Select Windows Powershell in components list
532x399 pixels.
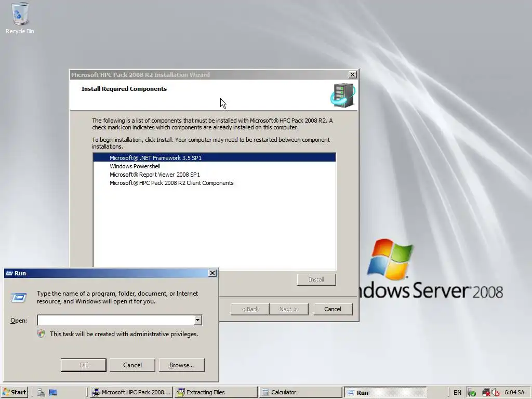(x=214, y=166)
